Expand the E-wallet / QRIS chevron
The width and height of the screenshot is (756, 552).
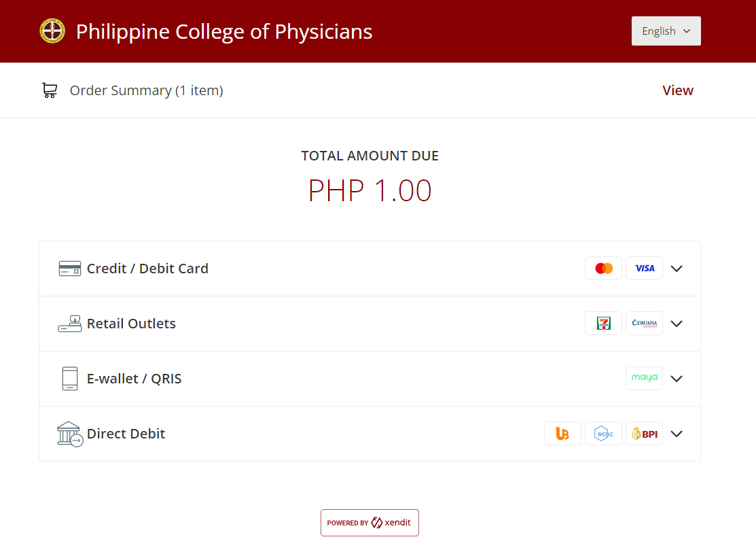tap(677, 379)
